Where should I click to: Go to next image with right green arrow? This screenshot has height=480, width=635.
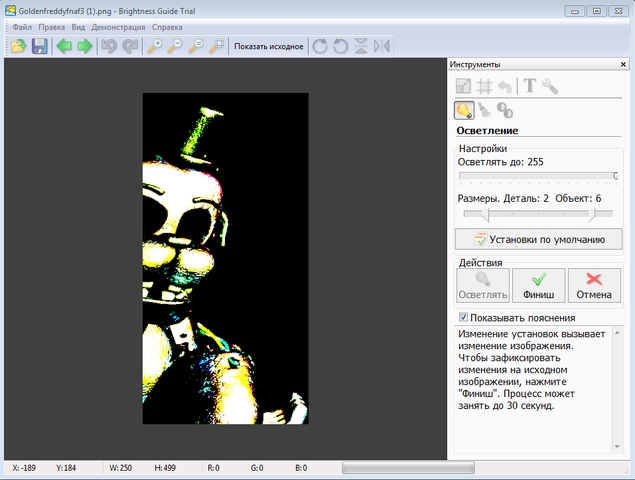[85, 46]
